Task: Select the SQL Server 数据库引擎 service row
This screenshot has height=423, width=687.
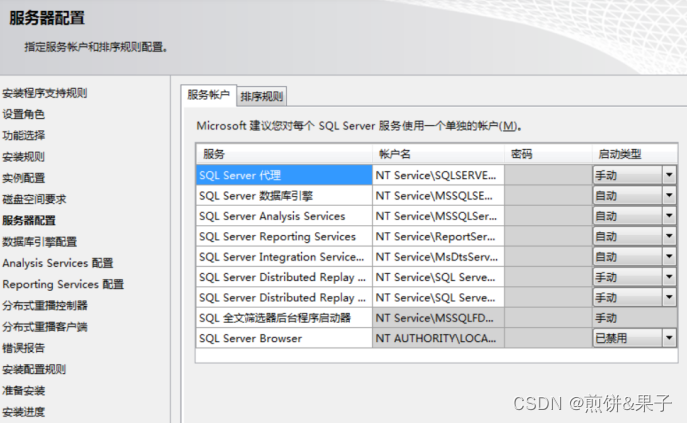Action: coord(284,196)
